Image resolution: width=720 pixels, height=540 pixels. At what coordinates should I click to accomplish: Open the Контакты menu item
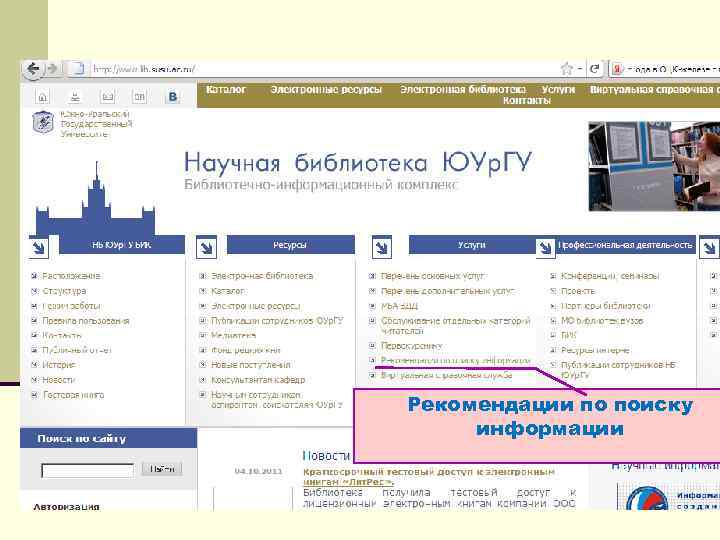(x=527, y=101)
